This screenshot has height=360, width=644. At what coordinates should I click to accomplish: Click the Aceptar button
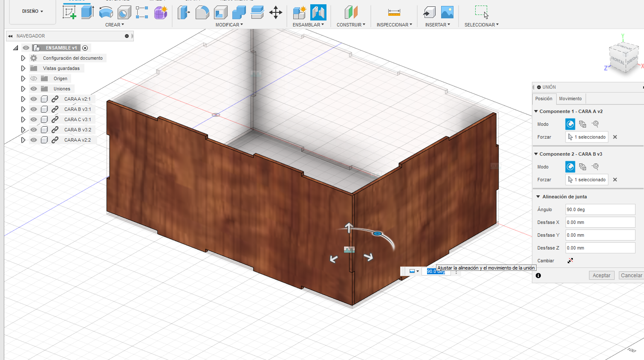(x=601, y=276)
